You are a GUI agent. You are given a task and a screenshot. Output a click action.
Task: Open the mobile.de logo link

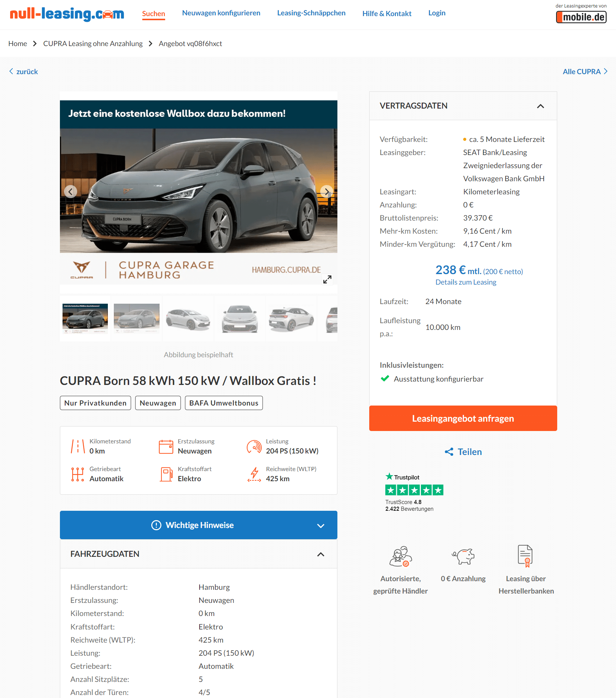(x=581, y=17)
